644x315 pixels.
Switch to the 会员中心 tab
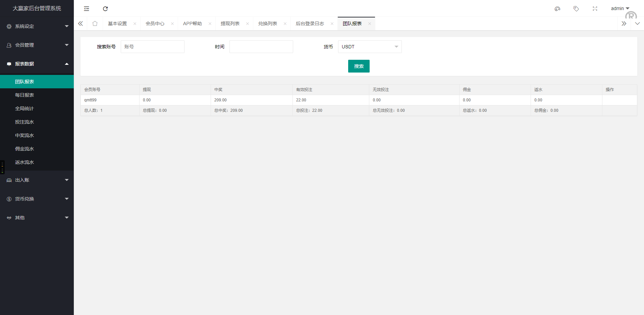[x=155, y=24]
